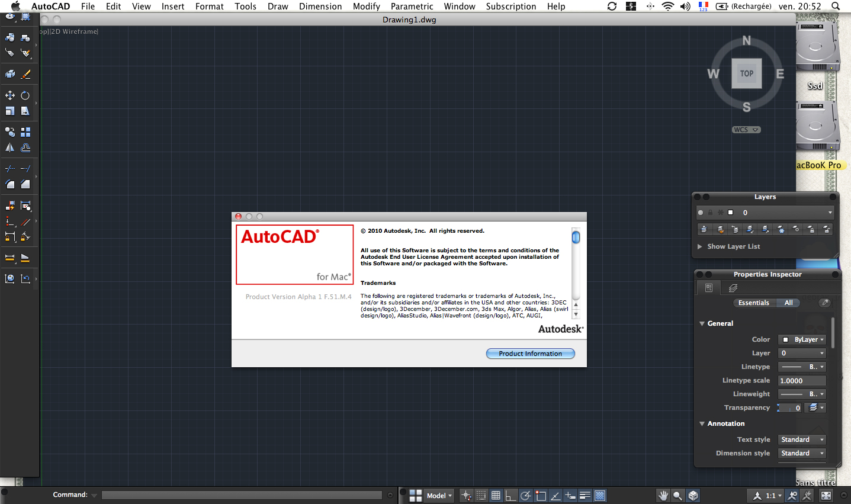Select the Chamfer tool
This screenshot has width=851, height=504.
tap(25, 184)
